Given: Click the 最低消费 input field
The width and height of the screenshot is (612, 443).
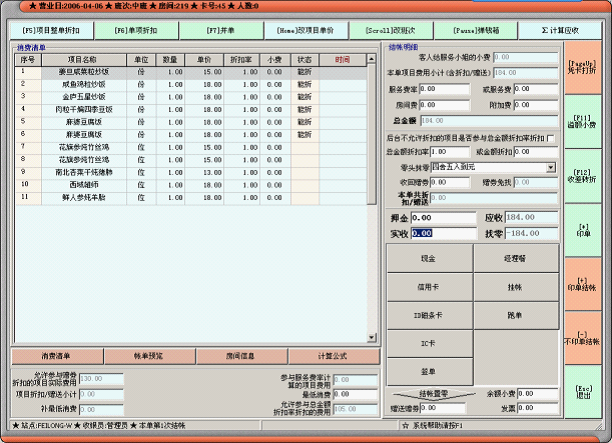Looking at the screenshot, I should [356, 394].
